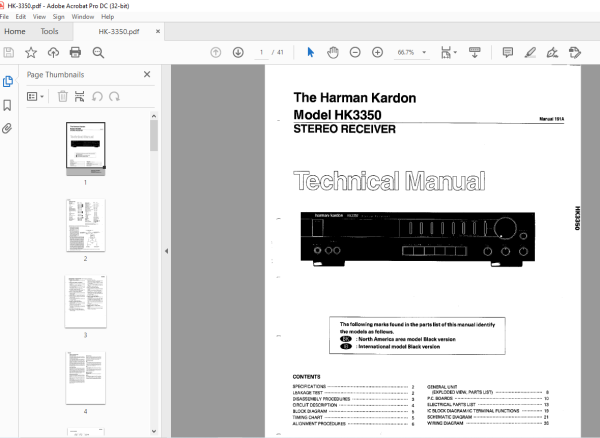600x438 pixels.
Task: Open thumbnail options dropdown menu
Action: 35,96
